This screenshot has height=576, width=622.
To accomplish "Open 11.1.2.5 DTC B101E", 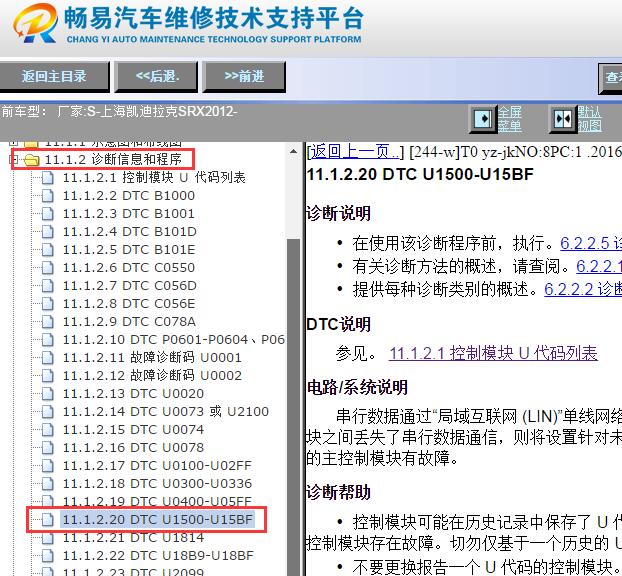I will coord(129,250).
